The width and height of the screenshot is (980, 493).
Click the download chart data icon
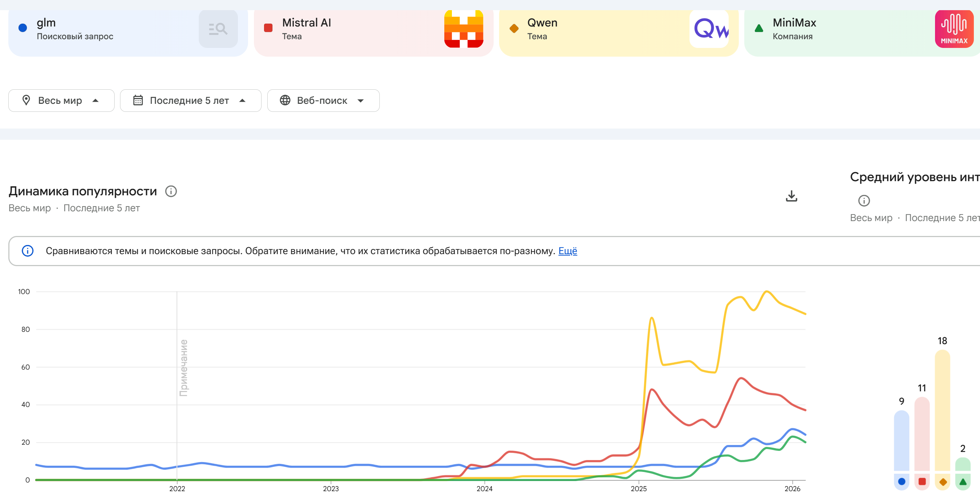coord(791,196)
